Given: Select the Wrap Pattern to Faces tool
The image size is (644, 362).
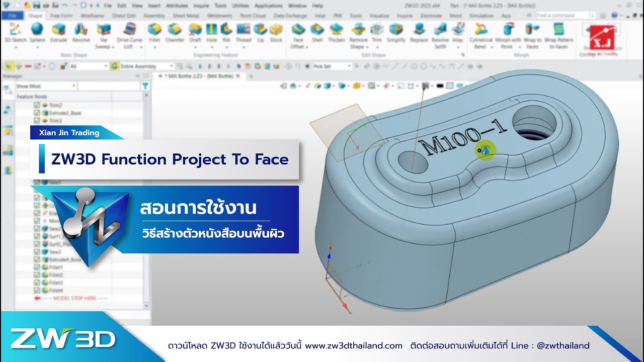Looking at the screenshot, I should 558,36.
